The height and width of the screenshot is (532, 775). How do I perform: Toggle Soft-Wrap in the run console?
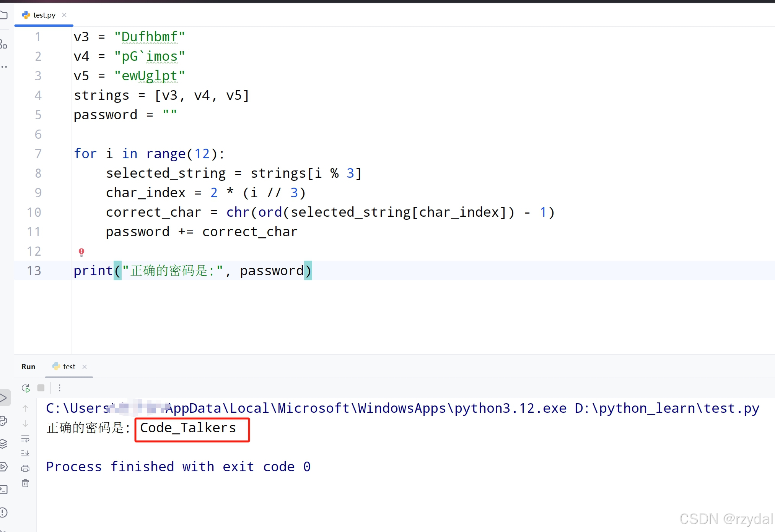(25, 438)
